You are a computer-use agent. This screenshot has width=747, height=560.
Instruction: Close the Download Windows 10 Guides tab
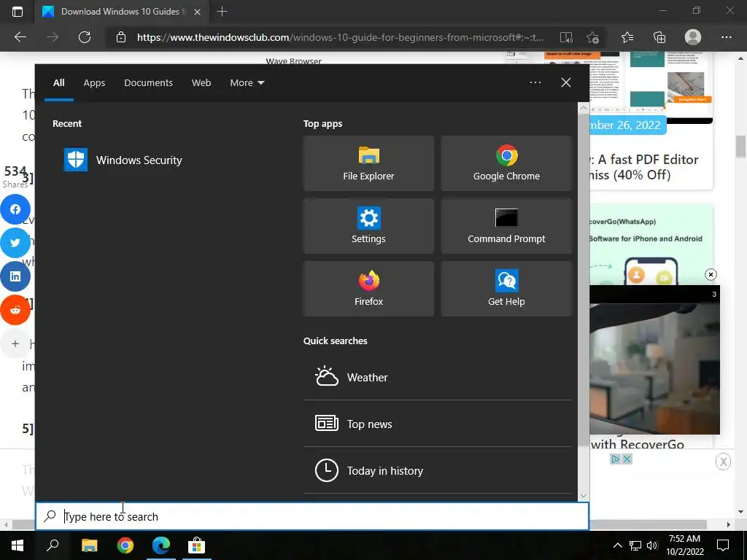pos(197,12)
